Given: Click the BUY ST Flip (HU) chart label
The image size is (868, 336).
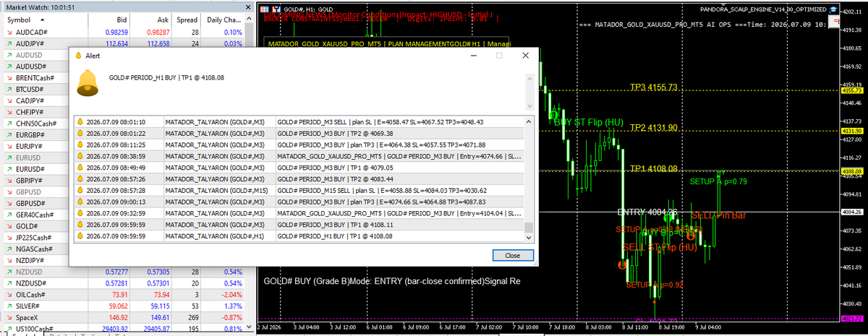Looking at the screenshot, I should click(589, 121).
